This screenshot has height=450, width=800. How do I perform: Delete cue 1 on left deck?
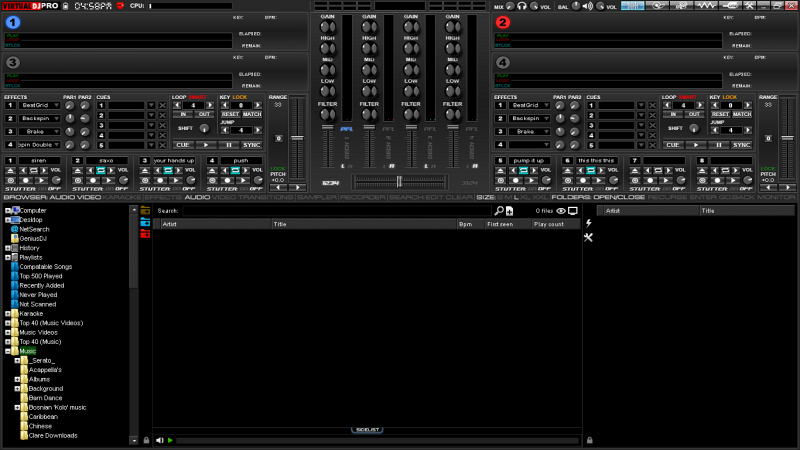[162, 106]
